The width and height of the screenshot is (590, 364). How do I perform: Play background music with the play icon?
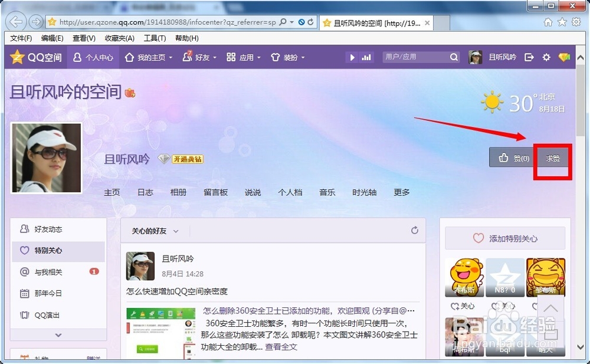click(352, 57)
